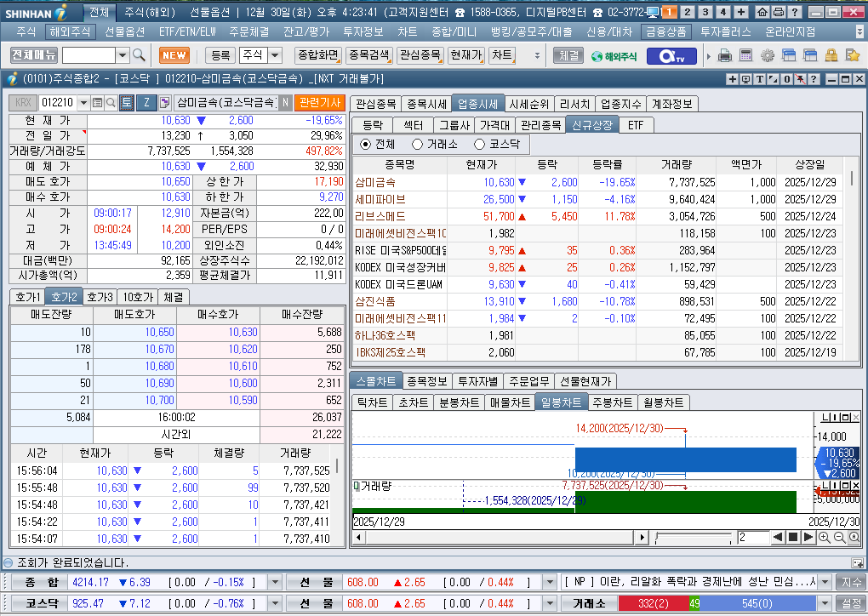Open the 금융상품 menu

coord(666,32)
